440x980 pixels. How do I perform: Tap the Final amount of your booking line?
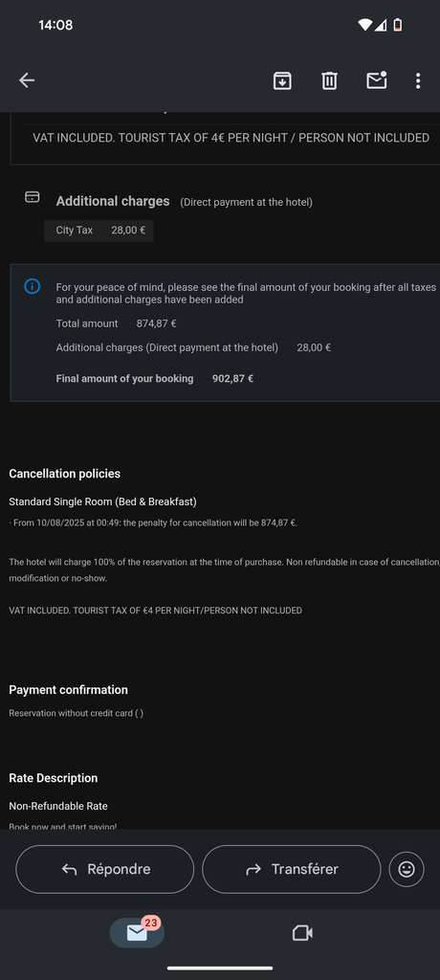pyautogui.click(x=154, y=379)
